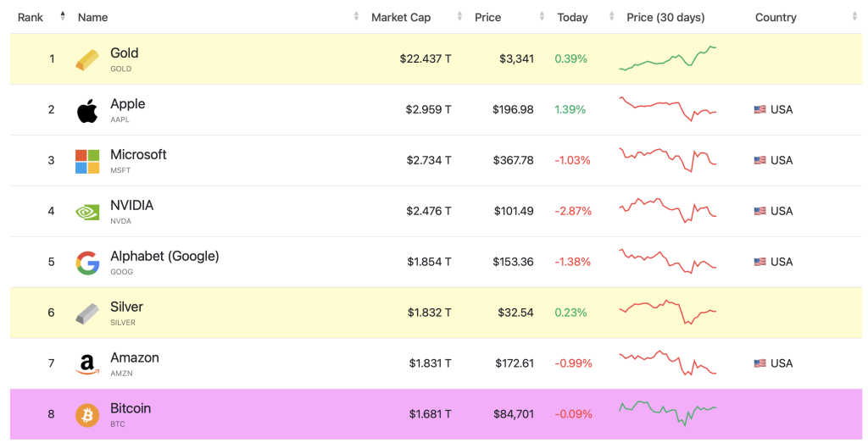This screenshot has height=443, width=868.
Task: Open the Microsoft company link
Action: (x=138, y=154)
